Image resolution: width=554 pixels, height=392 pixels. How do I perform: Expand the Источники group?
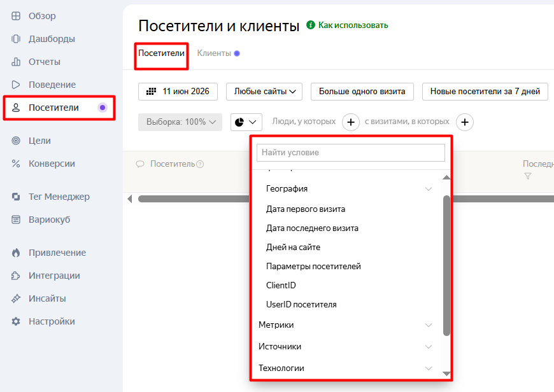pyautogui.click(x=429, y=347)
